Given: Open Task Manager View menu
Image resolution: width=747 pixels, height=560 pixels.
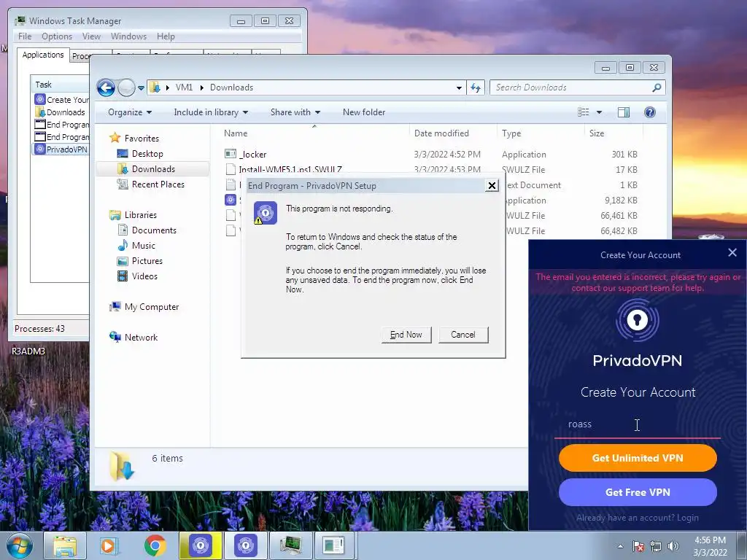Looking at the screenshot, I should point(91,36).
